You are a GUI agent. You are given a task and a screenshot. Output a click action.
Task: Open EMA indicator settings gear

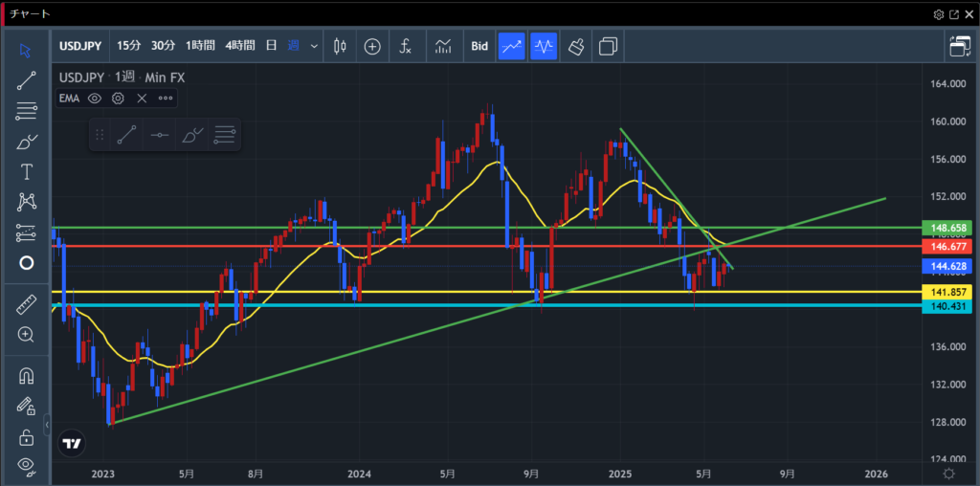pos(118,99)
